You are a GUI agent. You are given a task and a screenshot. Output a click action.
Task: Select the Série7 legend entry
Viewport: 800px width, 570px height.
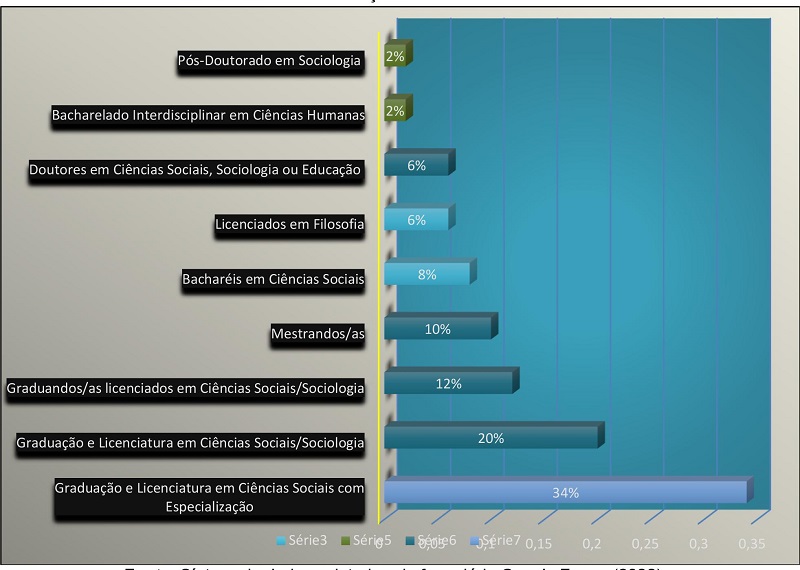[x=500, y=541]
